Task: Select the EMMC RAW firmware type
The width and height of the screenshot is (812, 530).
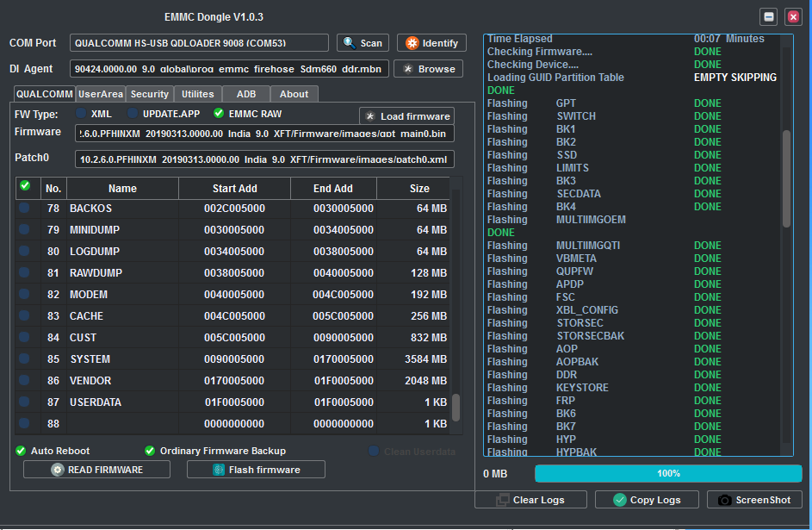Action: click(x=219, y=114)
